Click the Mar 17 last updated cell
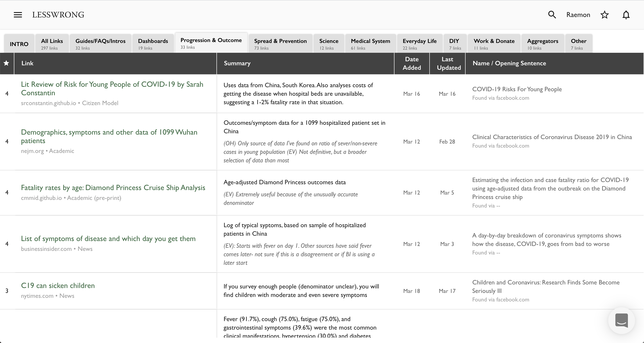 pos(447,291)
